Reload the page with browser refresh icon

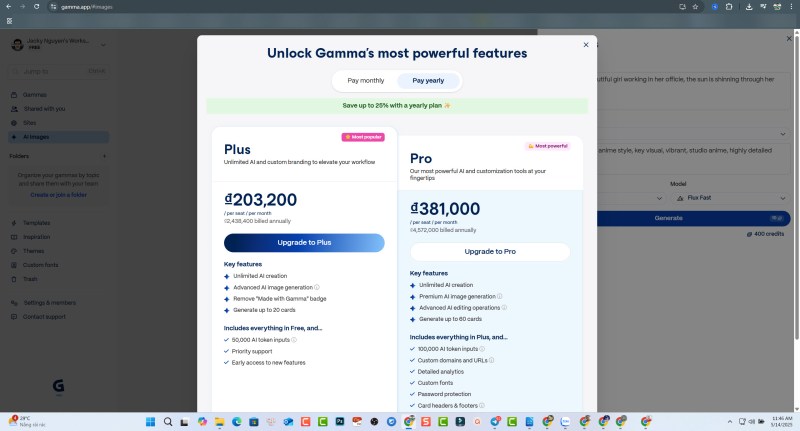click(x=38, y=6)
